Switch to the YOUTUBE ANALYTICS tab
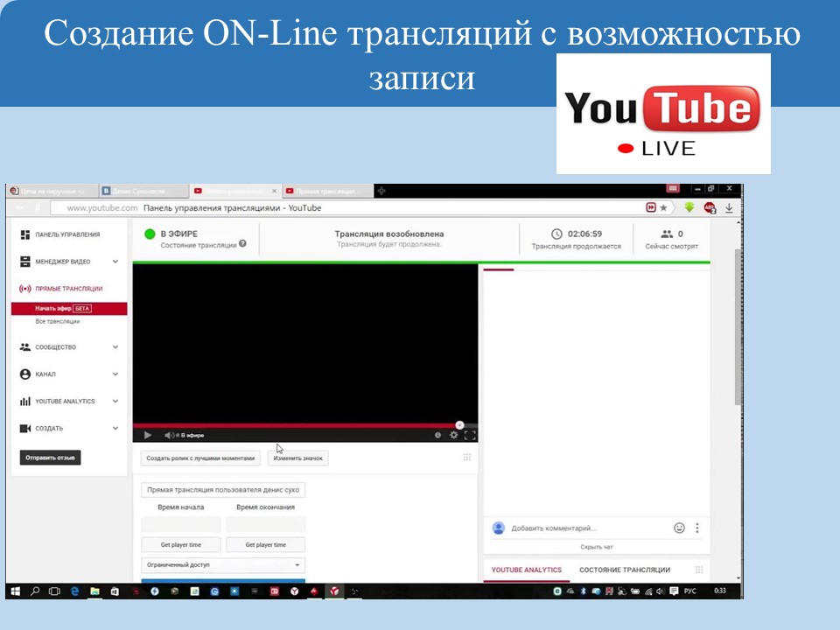The image size is (840, 630). 527,570
